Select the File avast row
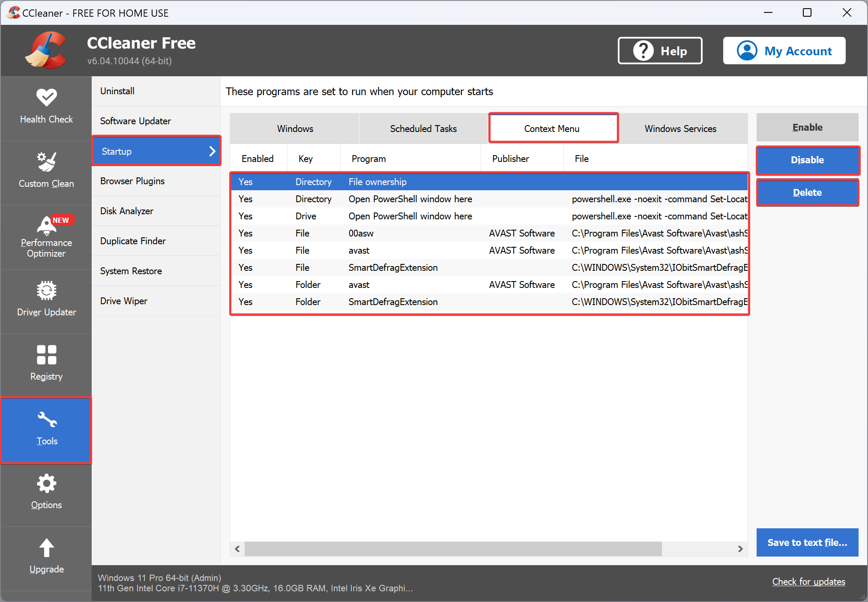 pyautogui.click(x=489, y=250)
